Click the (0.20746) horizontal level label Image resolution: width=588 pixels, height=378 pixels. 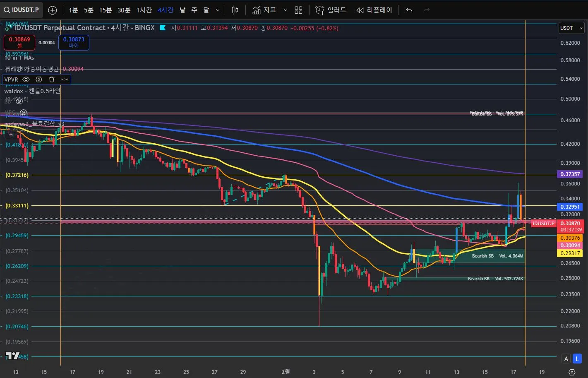click(17, 326)
